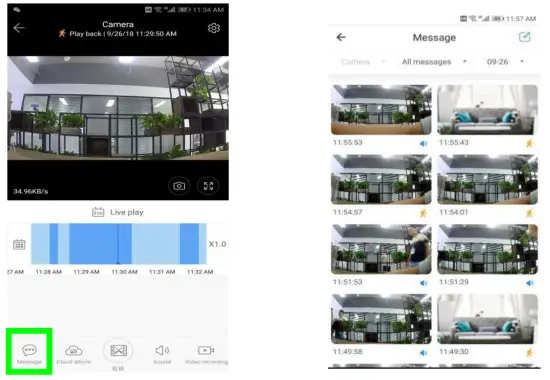
Task: Tap the center video clip button
Action: tap(118, 350)
